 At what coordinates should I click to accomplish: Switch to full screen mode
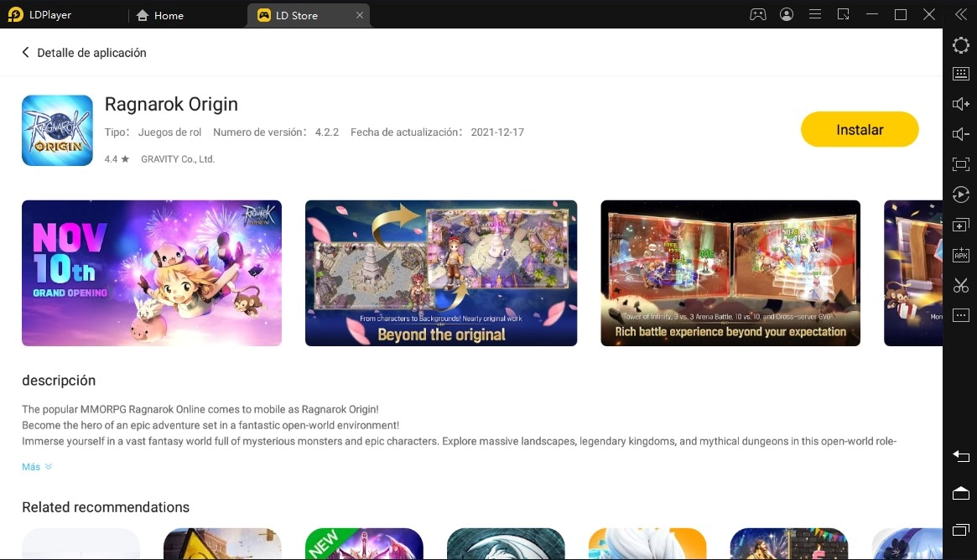[x=960, y=164]
